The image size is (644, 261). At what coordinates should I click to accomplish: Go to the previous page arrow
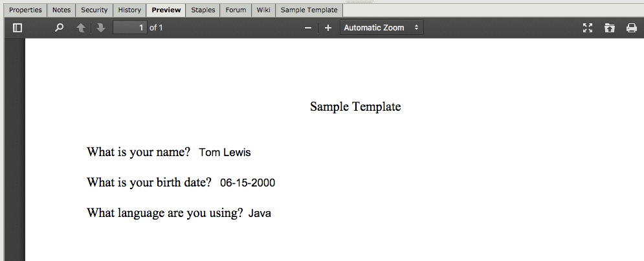point(81,28)
